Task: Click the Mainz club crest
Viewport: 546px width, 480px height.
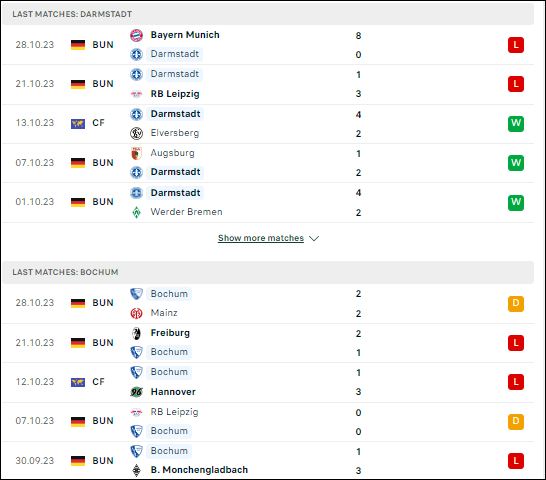Action: tap(136, 313)
